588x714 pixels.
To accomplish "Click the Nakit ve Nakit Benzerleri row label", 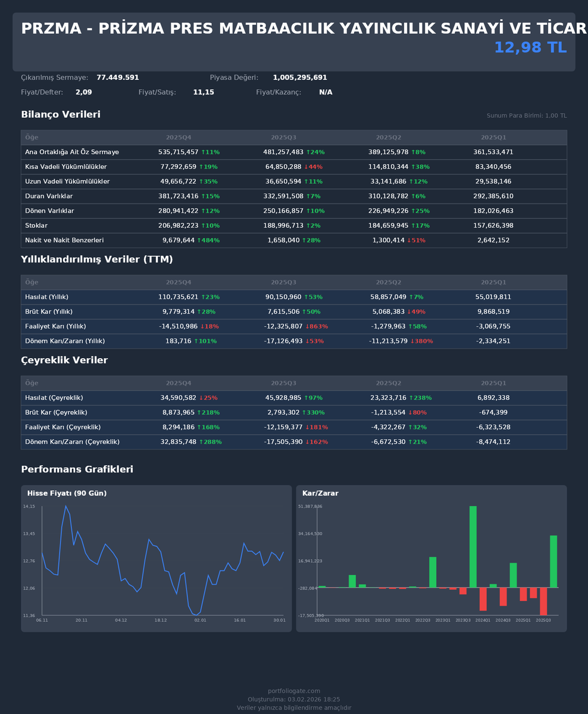I will (64, 240).
